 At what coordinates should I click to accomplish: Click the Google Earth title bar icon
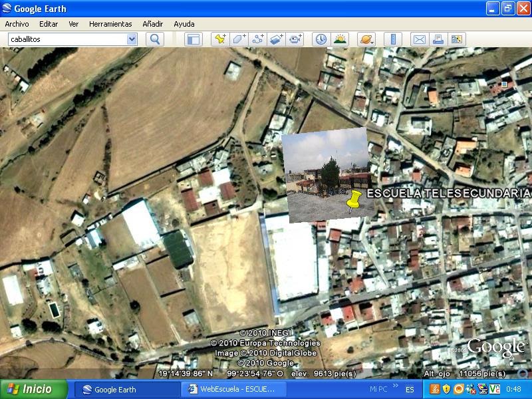coord(6,8)
